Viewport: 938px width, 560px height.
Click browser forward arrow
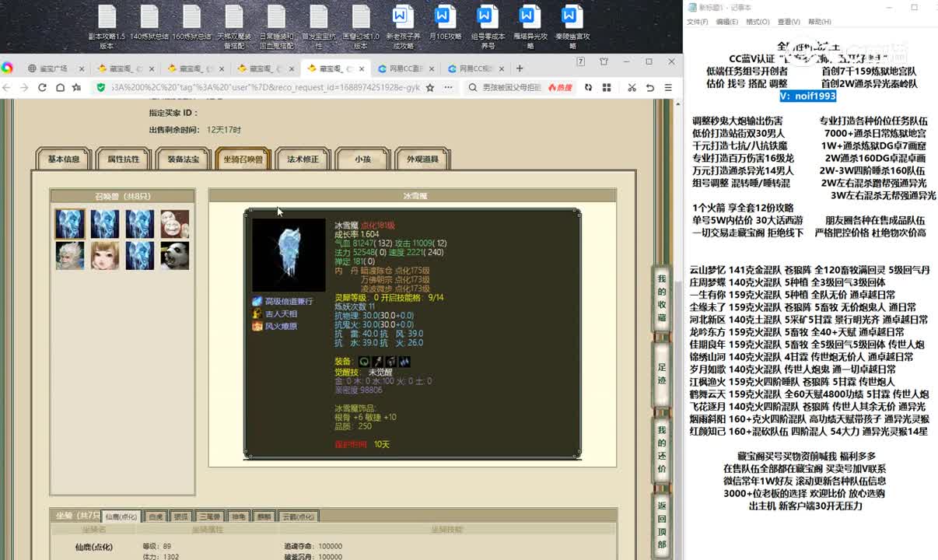(25, 88)
